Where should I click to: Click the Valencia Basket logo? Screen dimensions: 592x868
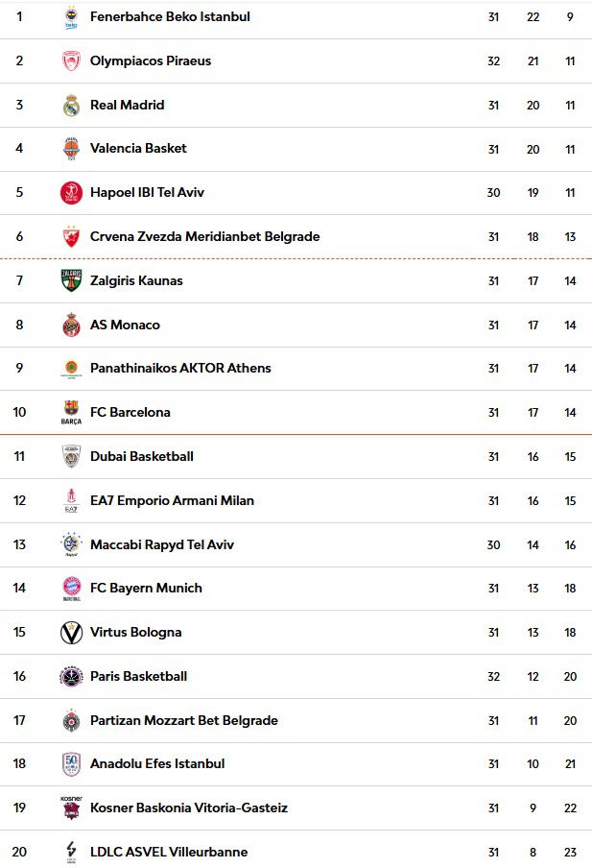click(71, 149)
